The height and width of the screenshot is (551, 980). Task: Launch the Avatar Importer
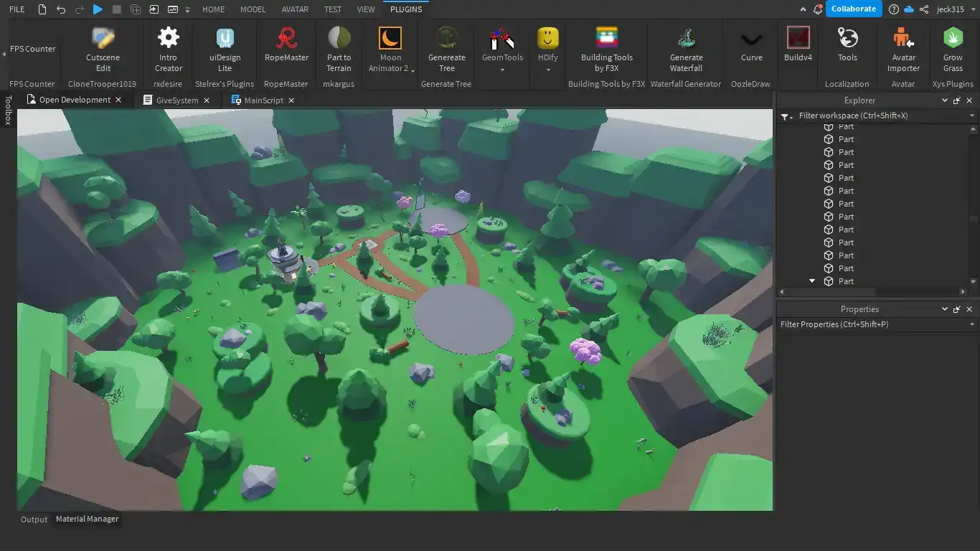[903, 50]
